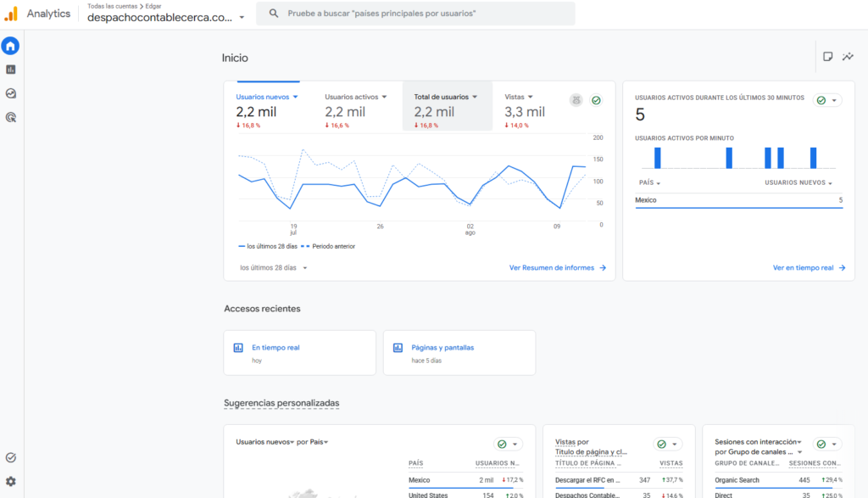868x498 pixels.
Task: Click the Despachos Contable row
Action: (x=619, y=495)
